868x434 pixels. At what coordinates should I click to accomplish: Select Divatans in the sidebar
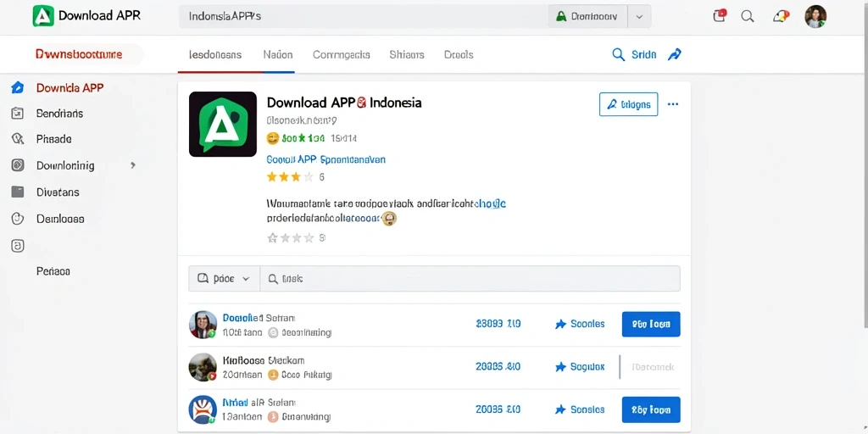pyautogui.click(x=58, y=192)
